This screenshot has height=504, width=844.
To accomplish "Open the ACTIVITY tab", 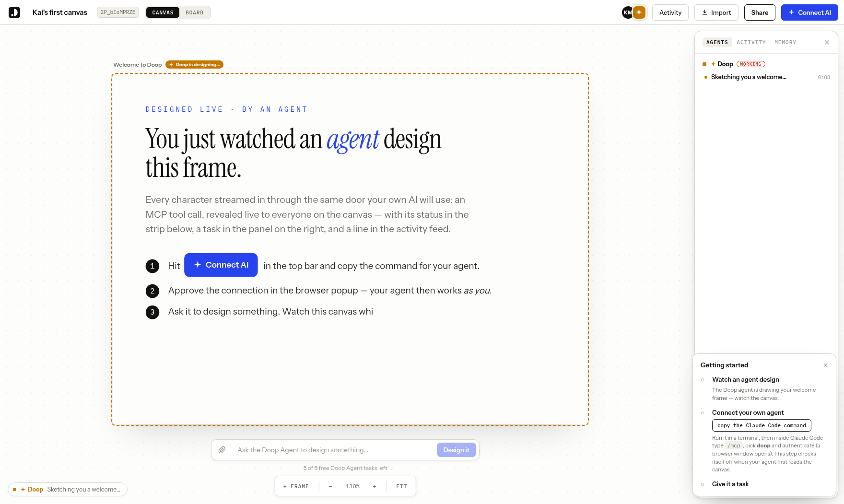I will tap(751, 42).
